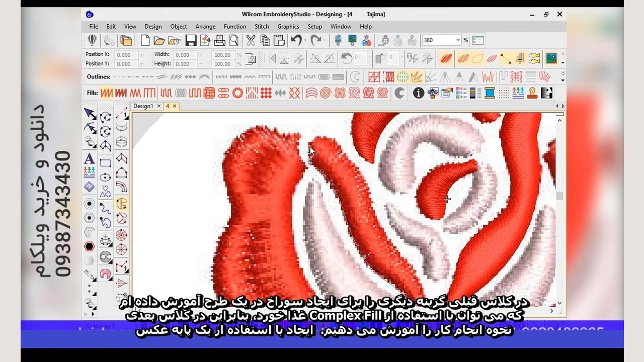Click the two fish icon
This screenshot has height=362, width=644.
pos(534,58)
